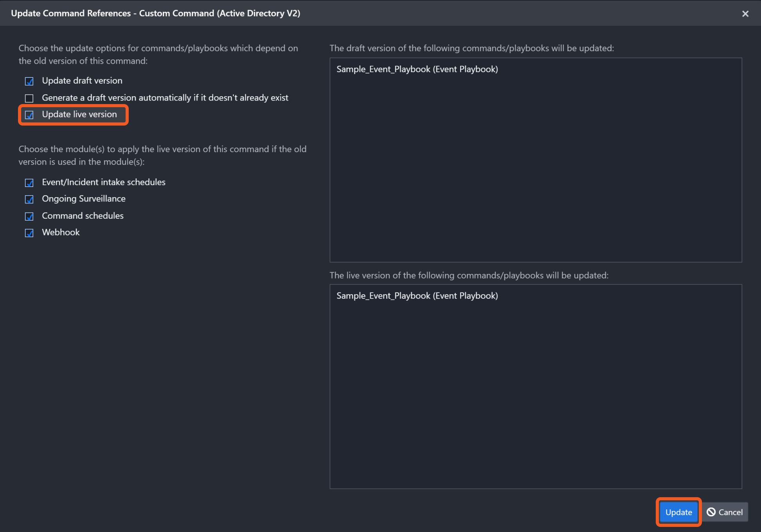This screenshot has width=761, height=532.
Task: Toggle the Ongoing Surveillance checkbox
Action: point(29,199)
